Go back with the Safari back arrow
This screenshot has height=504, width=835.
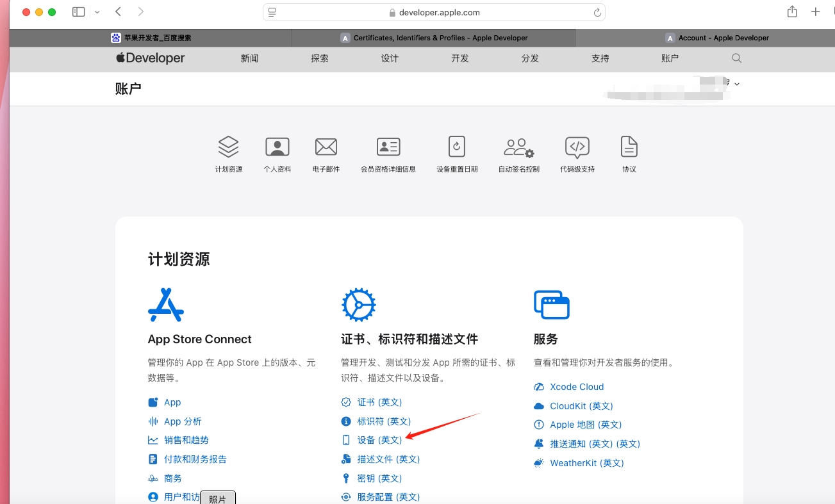point(119,12)
